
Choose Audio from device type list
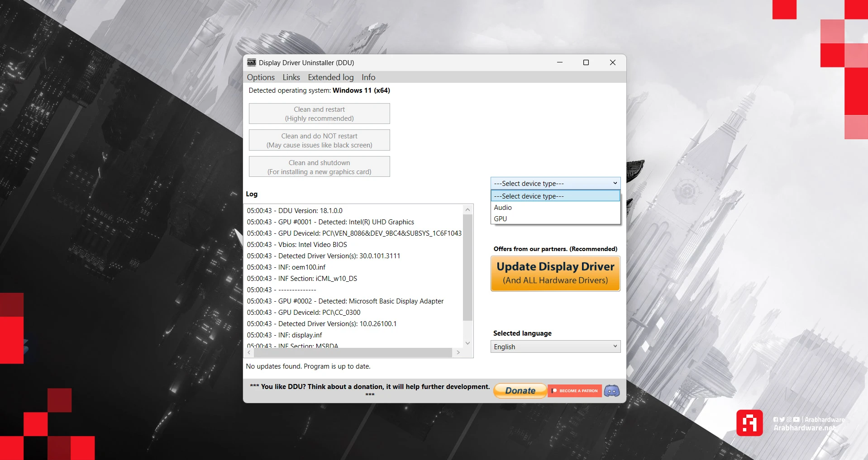click(x=555, y=208)
